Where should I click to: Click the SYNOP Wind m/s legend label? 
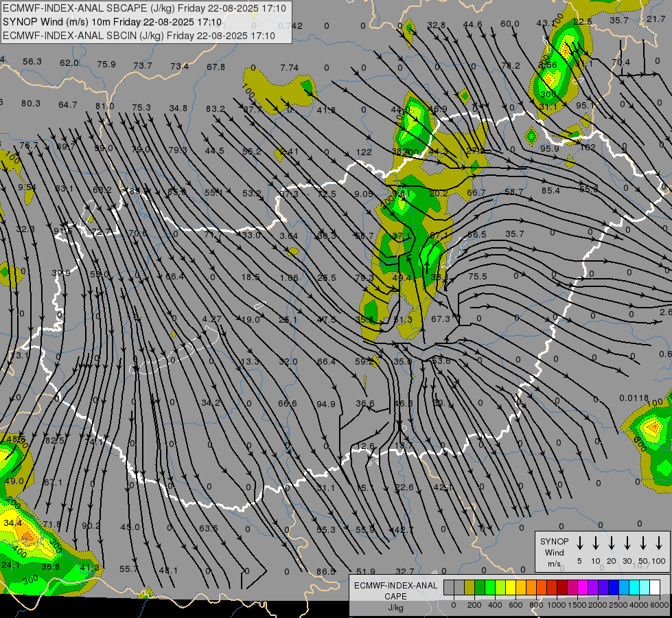pyautogui.click(x=554, y=552)
